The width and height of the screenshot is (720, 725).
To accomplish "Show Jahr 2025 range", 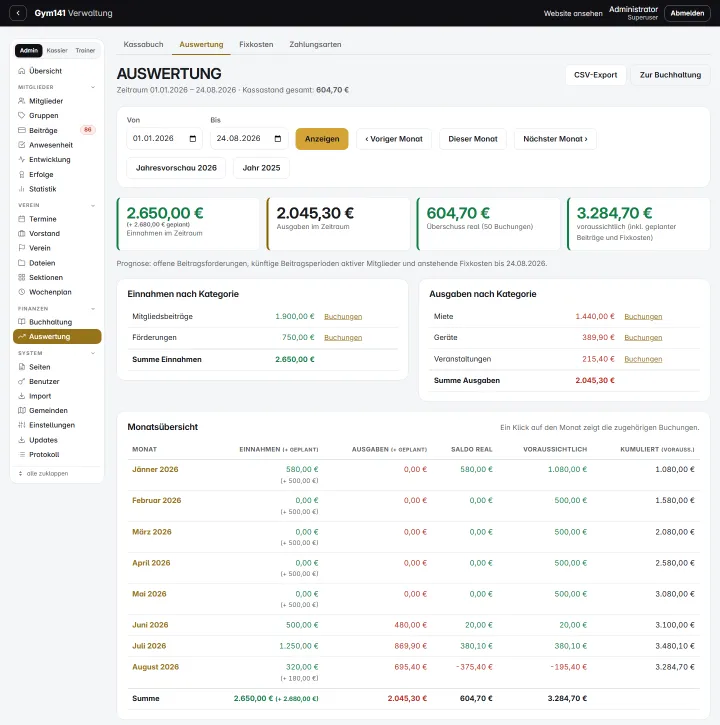I will pos(261,168).
